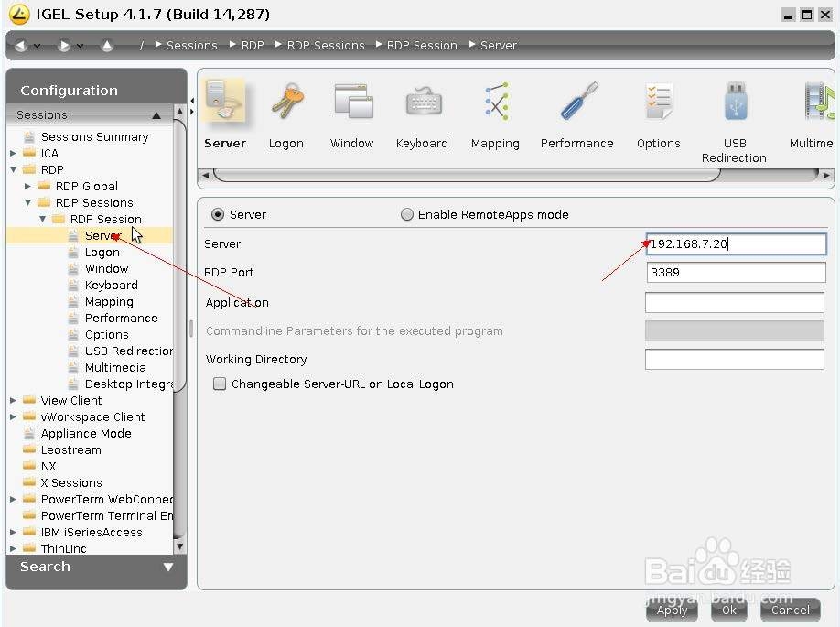Click the Leostream folder icon
Screen dimensions: 840x627
29,449
